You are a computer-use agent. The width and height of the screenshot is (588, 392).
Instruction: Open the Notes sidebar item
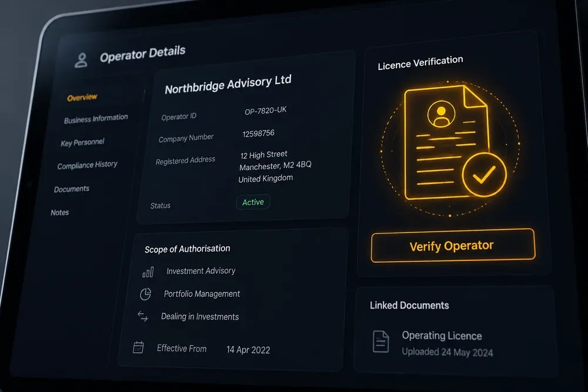(59, 213)
